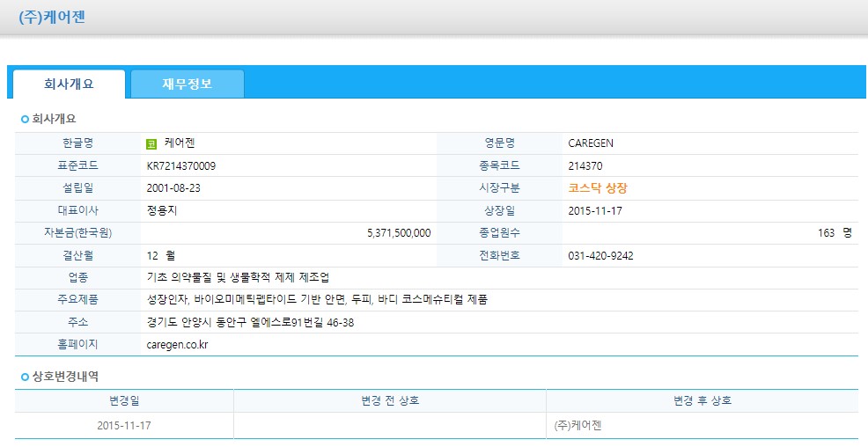Click the 케어젠 Korean name value

point(180,143)
